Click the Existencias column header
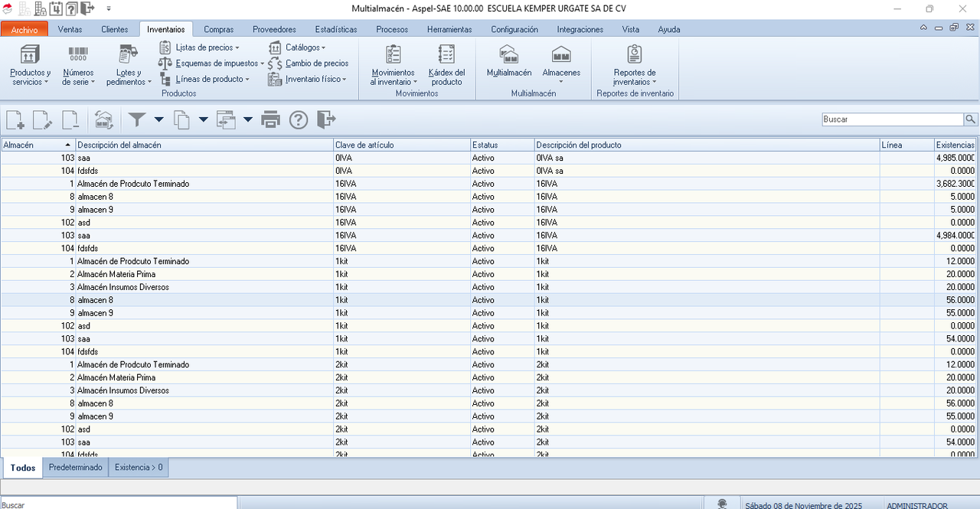The width and height of the screenshot is (980, 509). [x=955, y=145]
